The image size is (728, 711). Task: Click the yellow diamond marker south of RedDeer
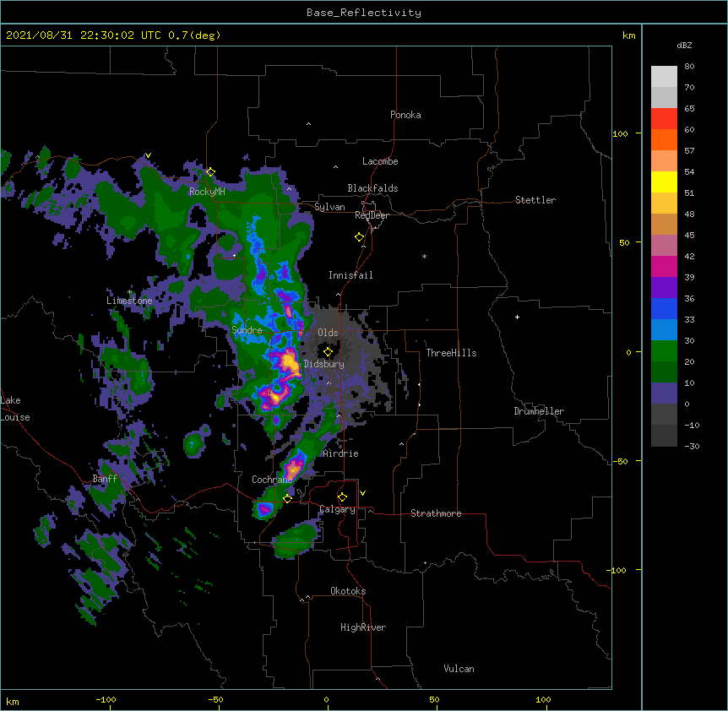pos(360,237)
